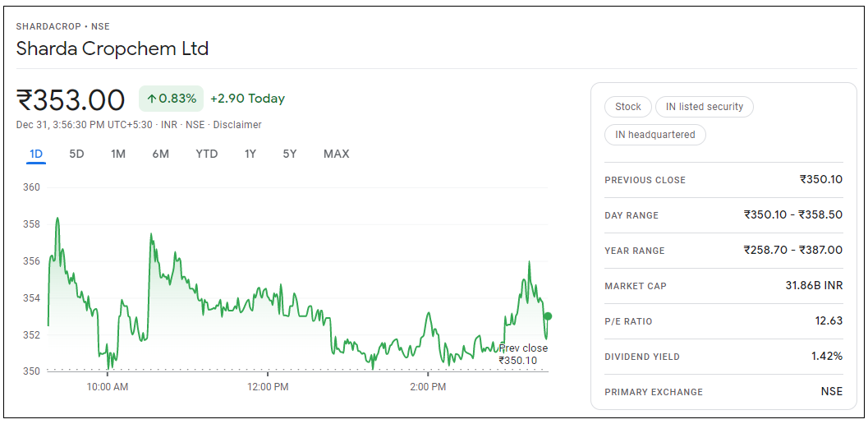Select the 1D time range tab
This screenshot has height=424, width=868.
(36, 154)
